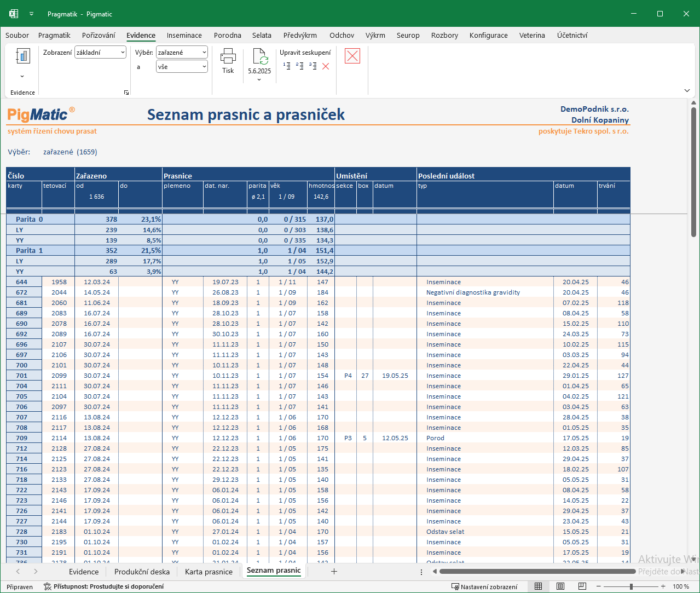
Task: Click the Parita 1 group row label
Action: [29, 250]
